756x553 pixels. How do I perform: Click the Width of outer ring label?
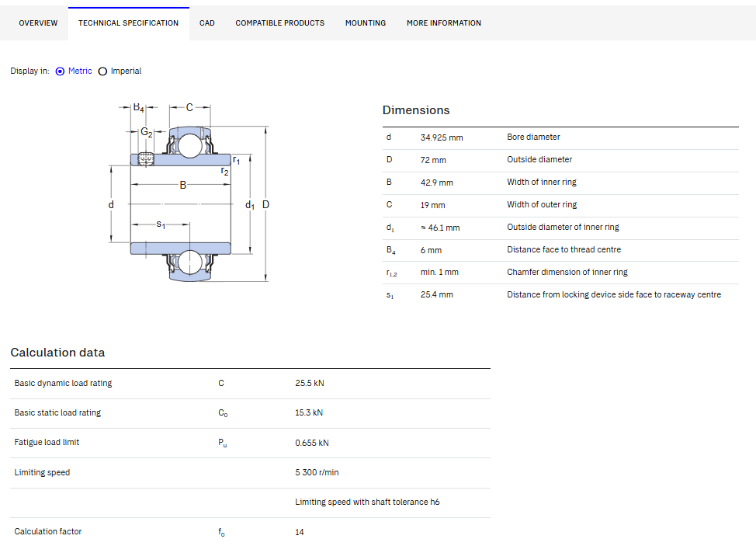point(542,204)
